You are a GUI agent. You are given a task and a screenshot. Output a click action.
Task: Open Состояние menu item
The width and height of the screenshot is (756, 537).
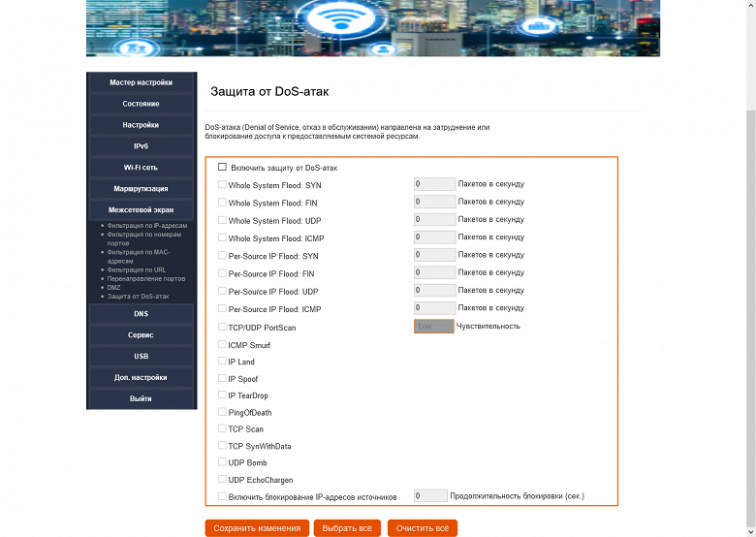point(141,104)
